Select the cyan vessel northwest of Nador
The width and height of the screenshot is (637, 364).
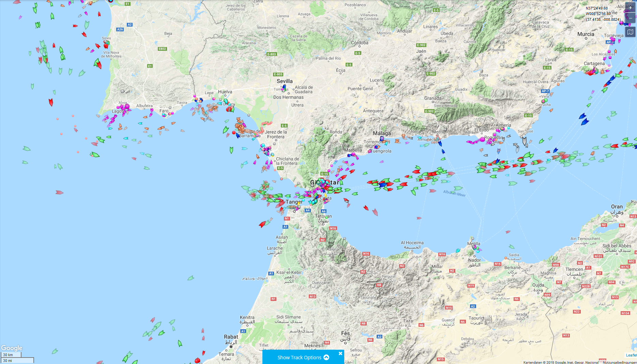(x=458, y=251)
